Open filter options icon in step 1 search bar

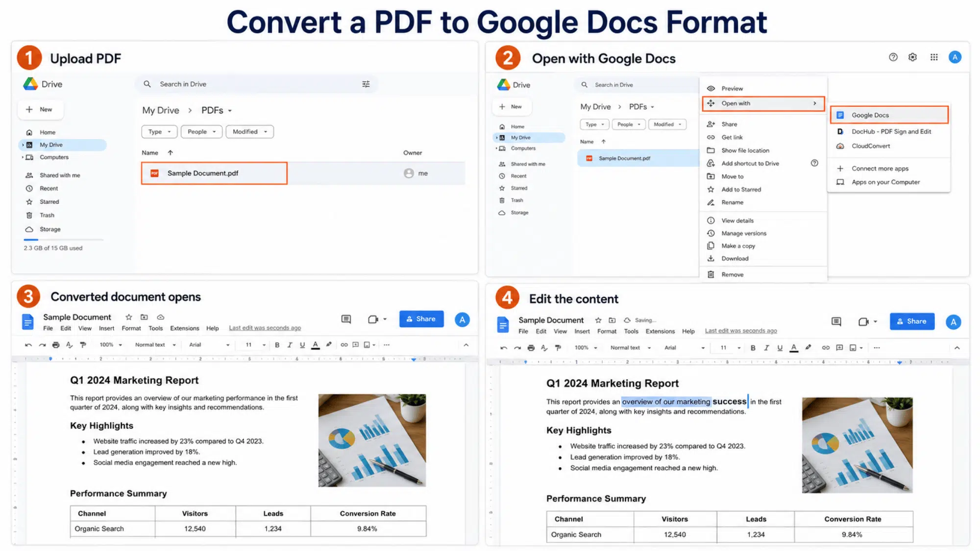click(x=366, y=84)
